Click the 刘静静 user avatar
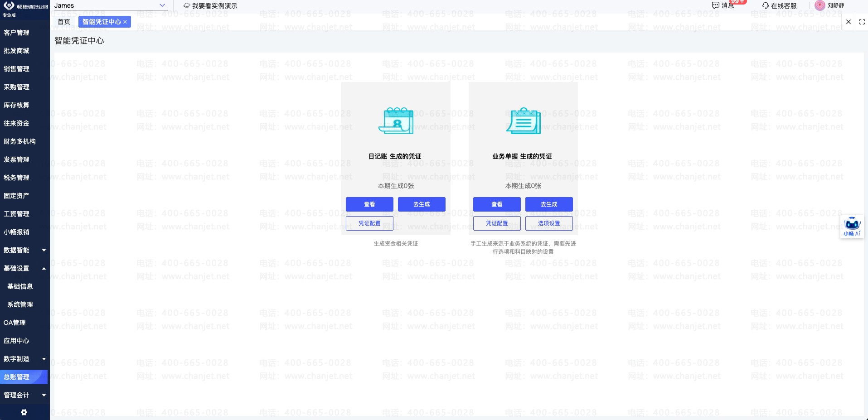This screenshot has width=868, height=420. [x=820, y=5]
